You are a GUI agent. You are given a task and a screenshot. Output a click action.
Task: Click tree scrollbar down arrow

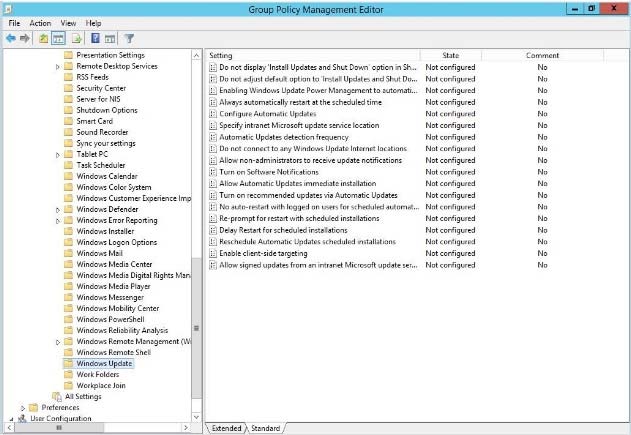196,417
